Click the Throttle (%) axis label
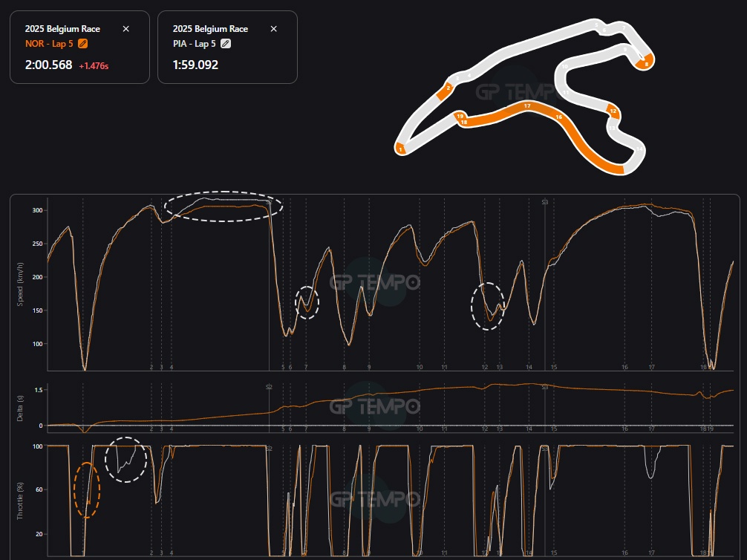Image resolution: width=747 pixels, height=560 pixels. coord(20,501)
